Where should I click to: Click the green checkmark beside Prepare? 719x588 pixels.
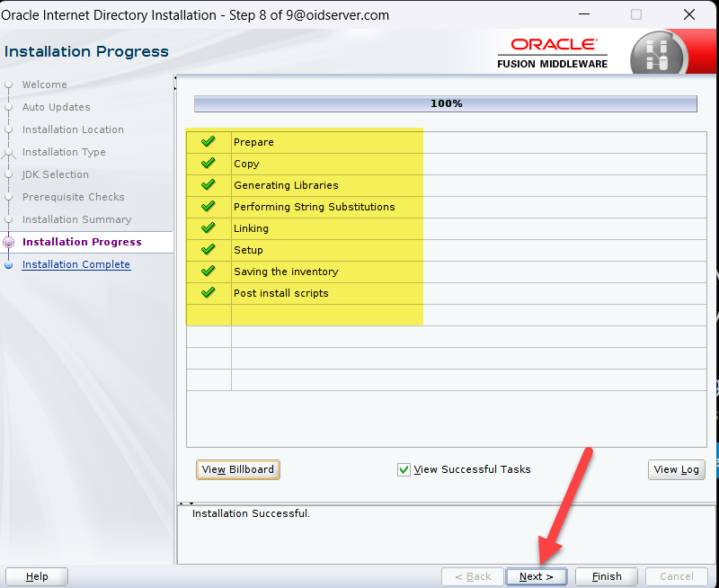pyautogui.click(x=209, y=142)
